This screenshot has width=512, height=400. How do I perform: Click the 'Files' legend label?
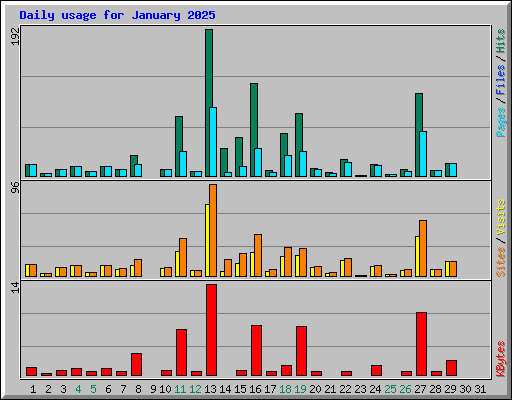pyautogui.click(x=501, y=79)
